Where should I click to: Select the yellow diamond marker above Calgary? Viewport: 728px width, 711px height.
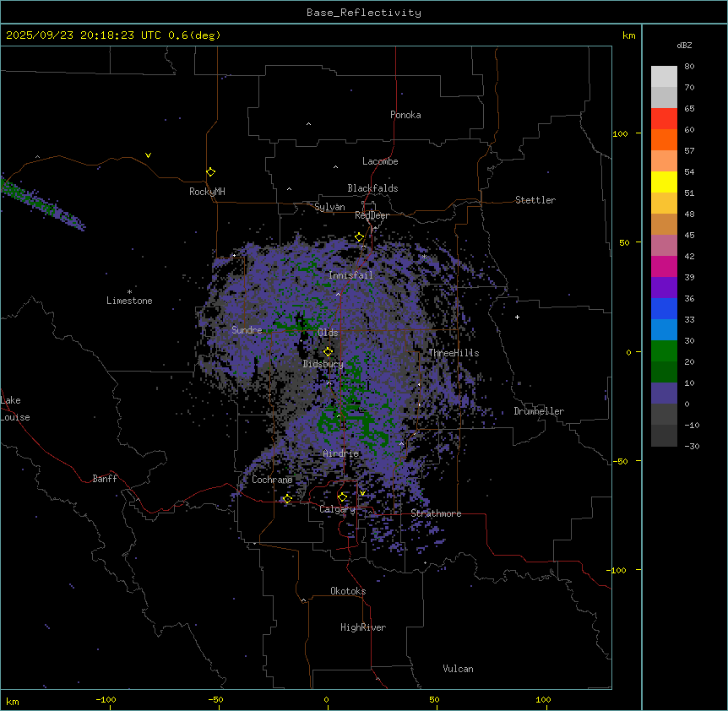[342, 497]
